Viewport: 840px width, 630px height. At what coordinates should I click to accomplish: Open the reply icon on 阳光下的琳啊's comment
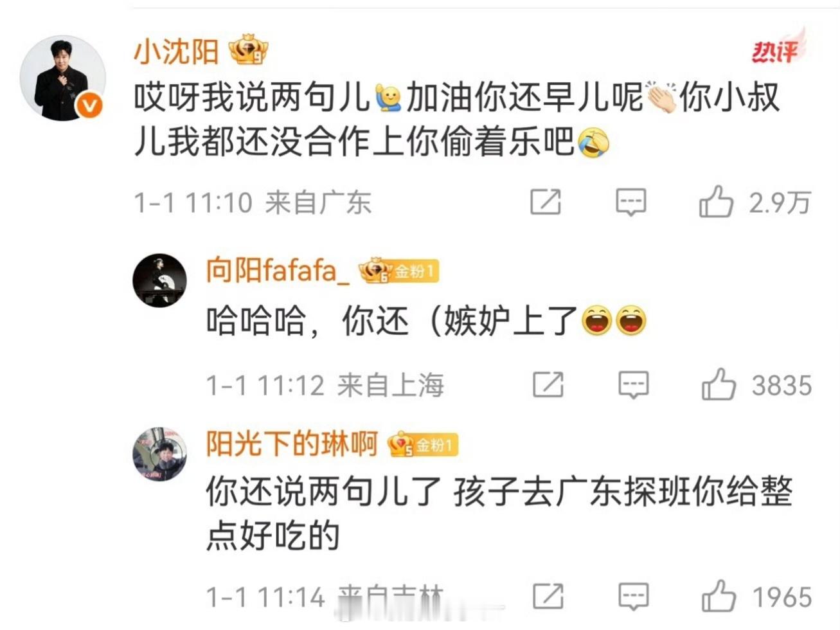point(634,596)
